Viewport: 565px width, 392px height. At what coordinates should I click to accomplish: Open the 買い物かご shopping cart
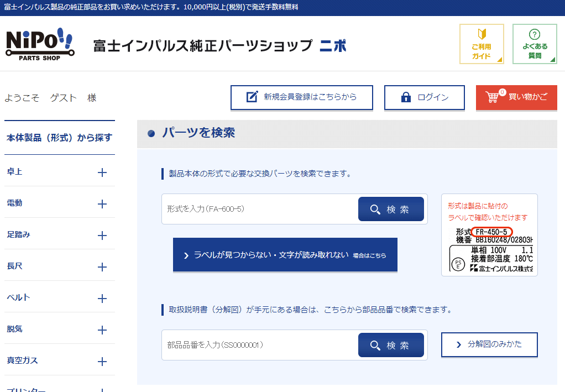click(516, 97)
